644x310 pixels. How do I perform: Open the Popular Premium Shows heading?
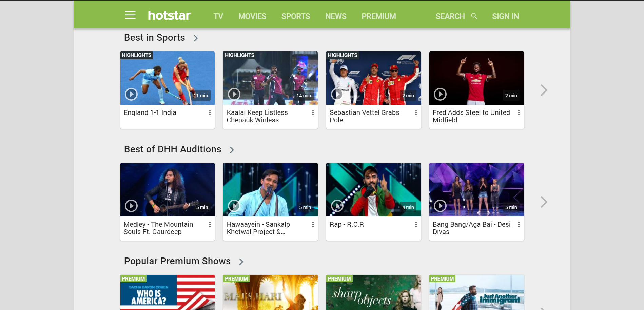pyautogui.click(x=177, y=261)
